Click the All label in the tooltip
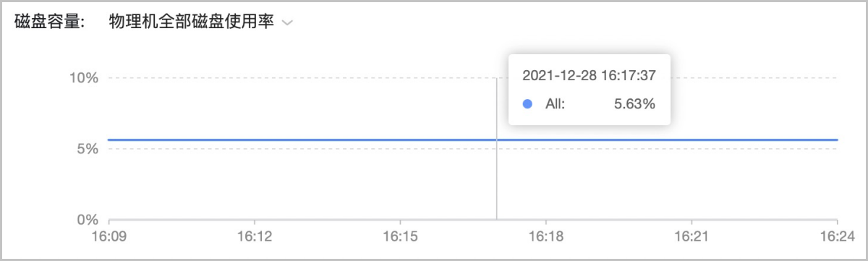 [x=555, y=104]
